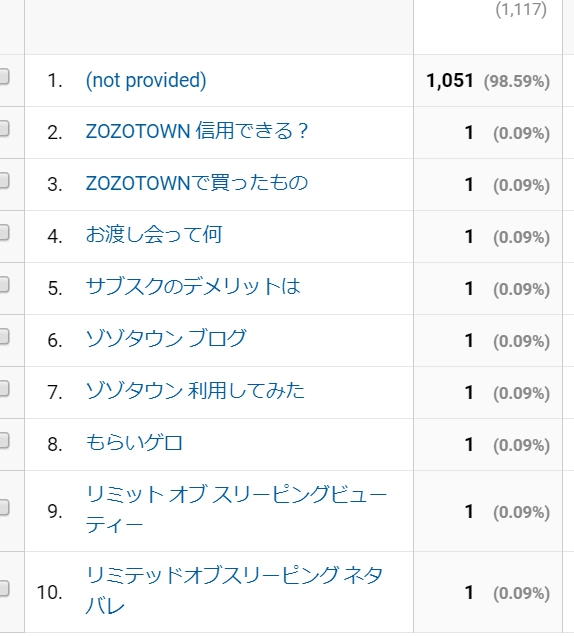Tick checkbox beside ZOZOTOWN 信用できる？
The height and width of the screenshot is (636, 574).
(3, 129)
